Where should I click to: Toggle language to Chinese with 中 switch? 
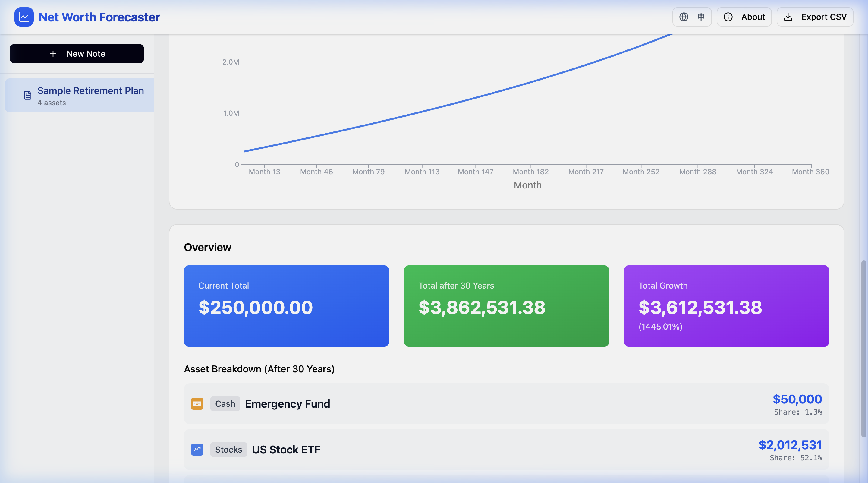(701, 17)
